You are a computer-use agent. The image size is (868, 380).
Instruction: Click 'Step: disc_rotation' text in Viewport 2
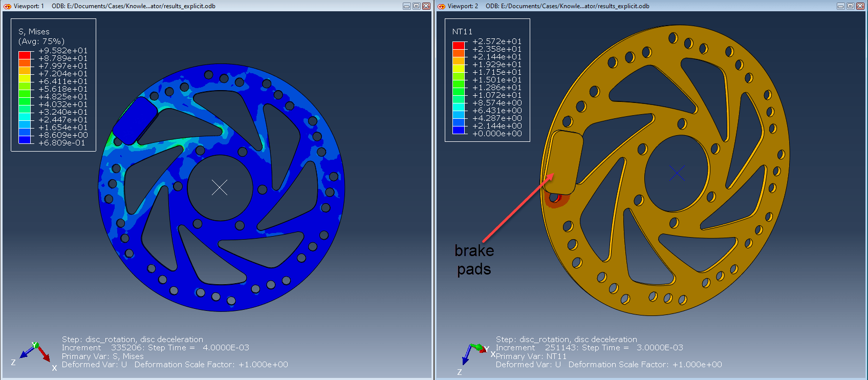[567, 340]
